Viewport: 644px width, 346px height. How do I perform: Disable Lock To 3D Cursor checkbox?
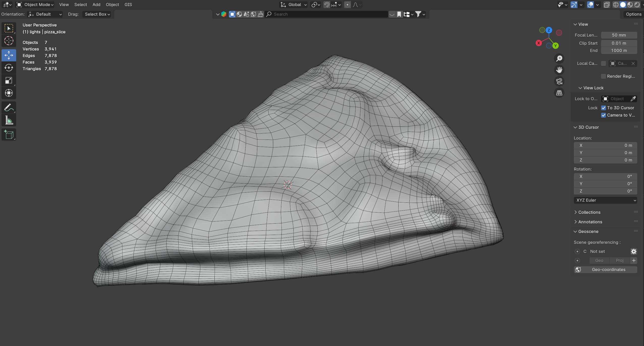[603, 108]
